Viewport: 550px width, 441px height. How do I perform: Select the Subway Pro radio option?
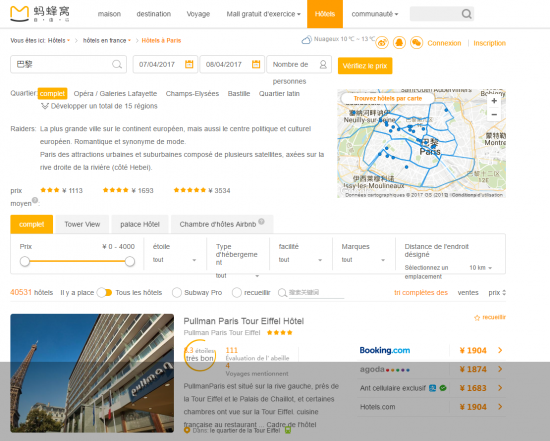177,293
